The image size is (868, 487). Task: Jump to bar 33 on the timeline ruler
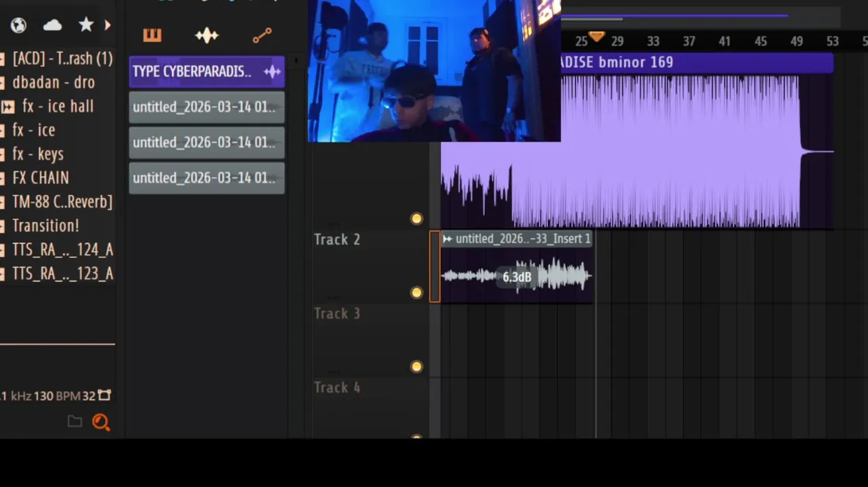coord(653,41)
